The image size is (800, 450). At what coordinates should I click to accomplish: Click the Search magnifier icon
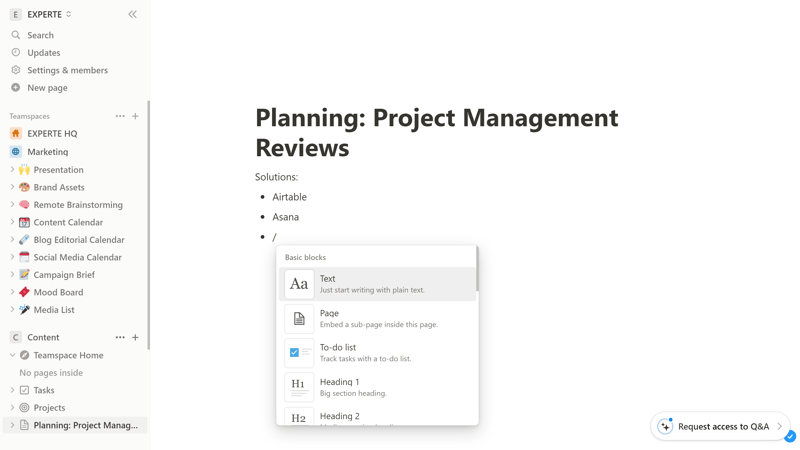(x=16, y=35)
